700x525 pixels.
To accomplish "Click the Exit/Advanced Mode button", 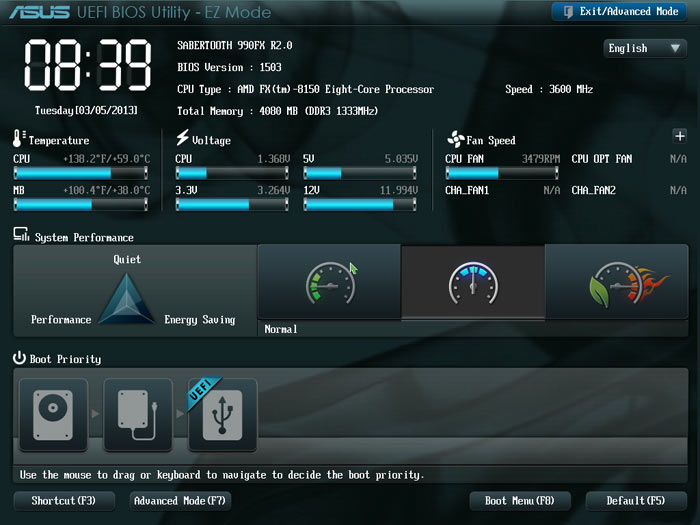I will (x=619, y=12).
